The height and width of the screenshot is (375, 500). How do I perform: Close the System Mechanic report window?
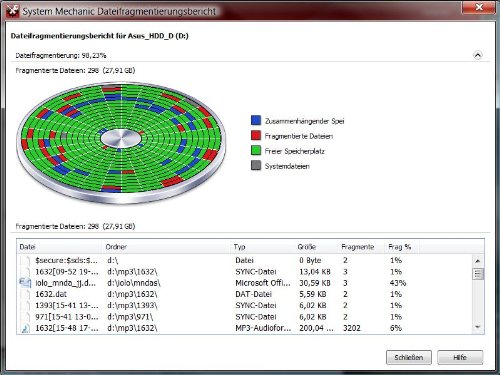[x=478, y=7]
